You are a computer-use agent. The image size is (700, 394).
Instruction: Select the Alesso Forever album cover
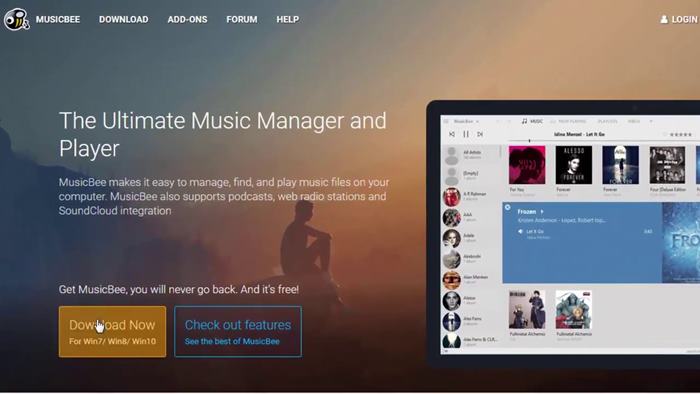pyautogui.click(x=574, y=165)
